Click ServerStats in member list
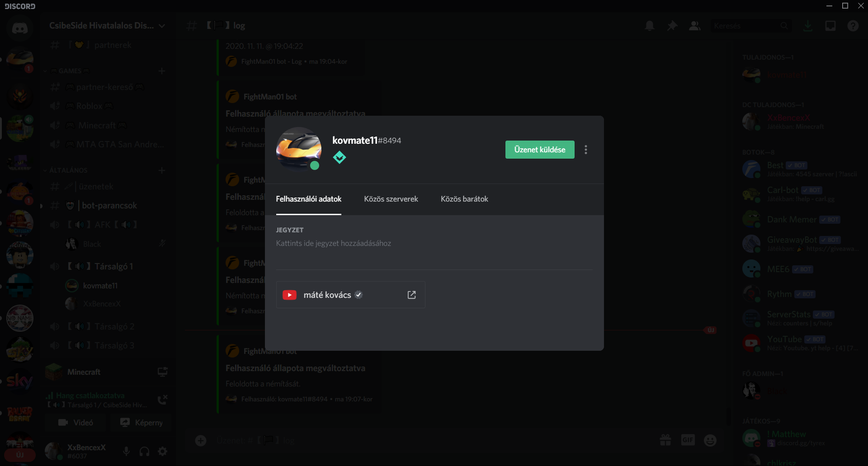868x466 pixels. tap(801, 318)
